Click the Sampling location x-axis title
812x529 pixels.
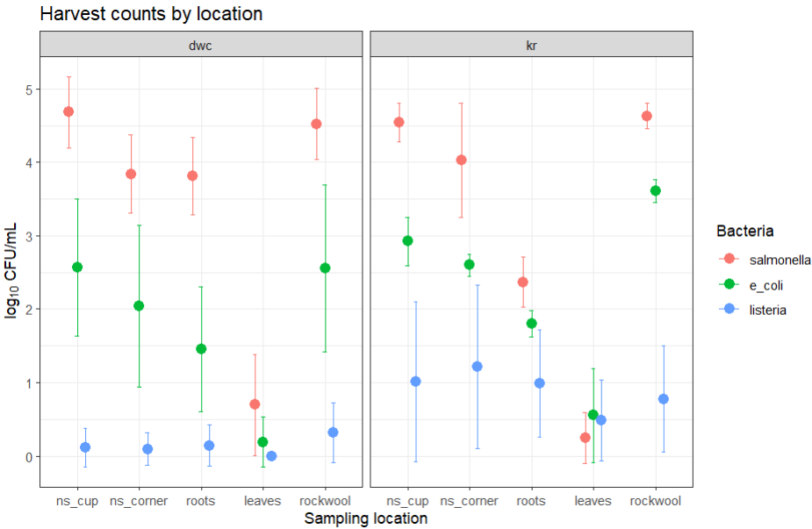(x=366, y=518)
